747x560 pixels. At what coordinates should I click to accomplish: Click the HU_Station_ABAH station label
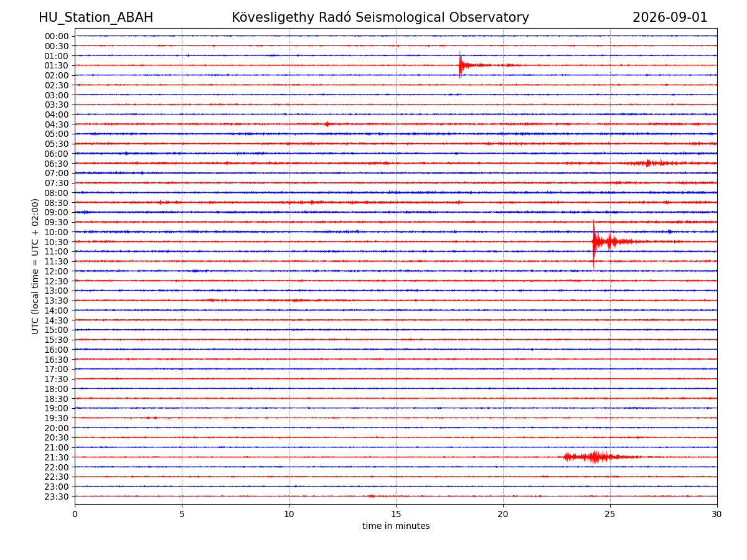coord(96,17)
